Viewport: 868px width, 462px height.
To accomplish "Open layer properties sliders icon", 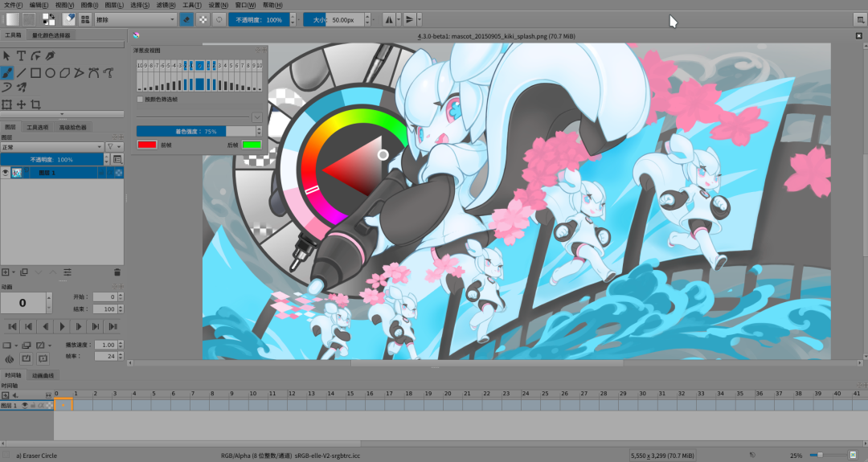I will (x=67, y=272).
